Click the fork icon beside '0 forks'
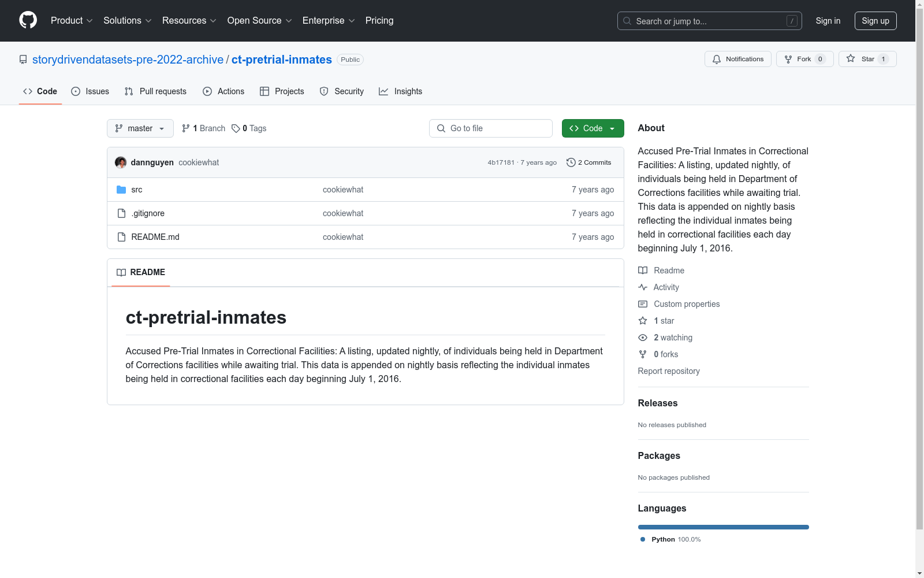This screenshot has width=924, height=578. pos(643,354)
